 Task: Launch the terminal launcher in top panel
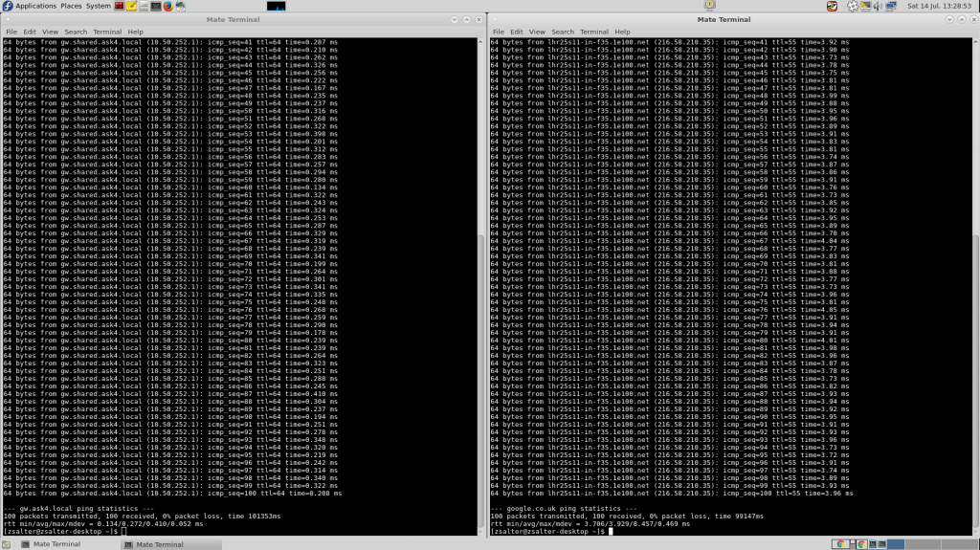tap(156, 6)
